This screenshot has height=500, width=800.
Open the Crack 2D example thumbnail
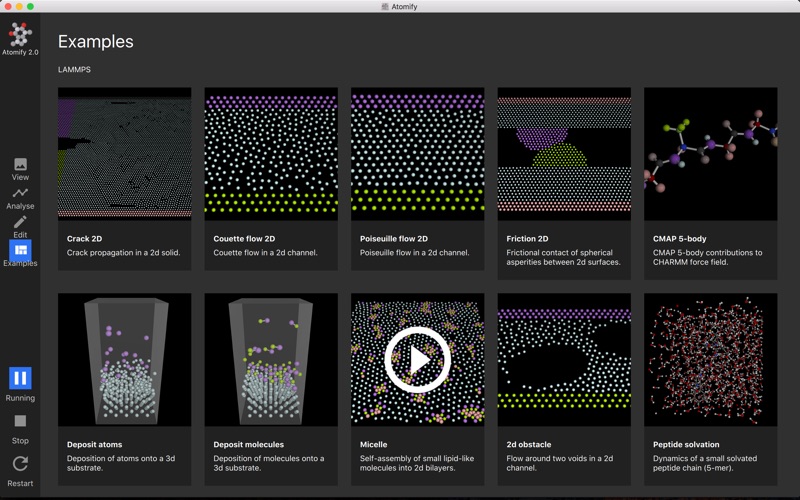pyautogui.click(x=124, y=154)
